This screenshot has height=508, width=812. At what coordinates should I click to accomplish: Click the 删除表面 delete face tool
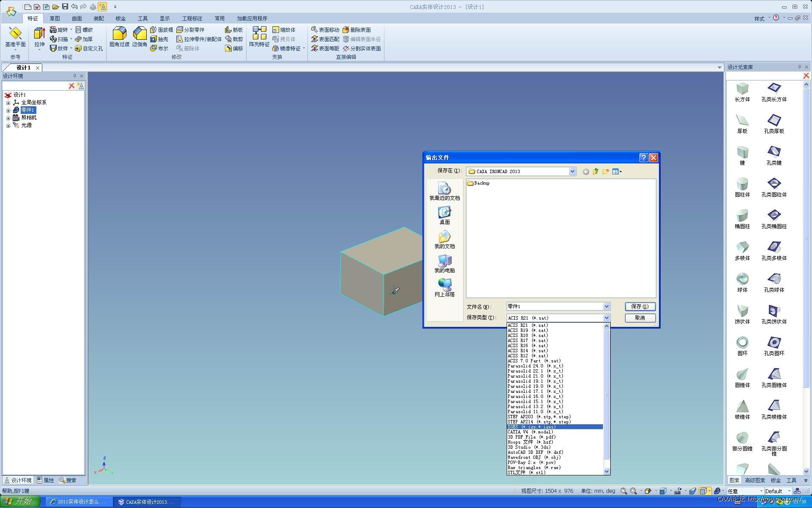point(357,30)
